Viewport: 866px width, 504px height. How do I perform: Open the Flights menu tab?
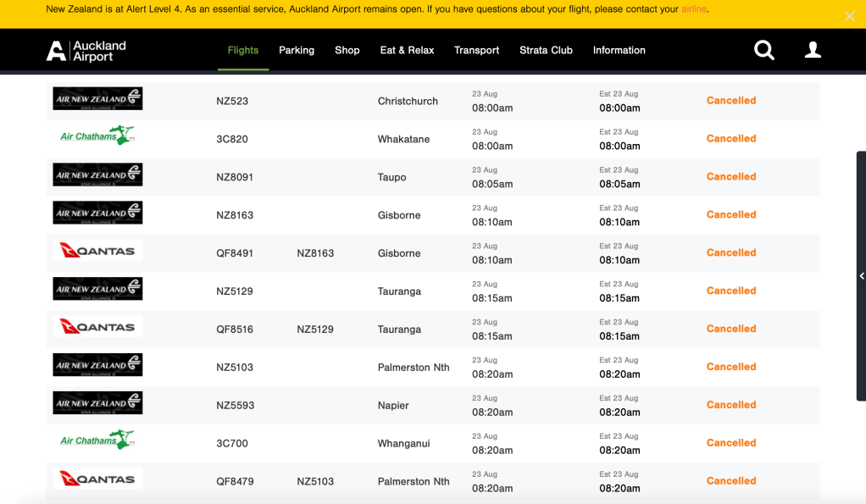(243, 51)
